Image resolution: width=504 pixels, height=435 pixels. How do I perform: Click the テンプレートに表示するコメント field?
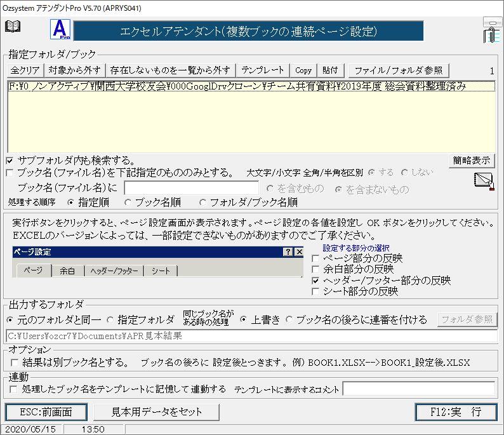tap(419, 389)
